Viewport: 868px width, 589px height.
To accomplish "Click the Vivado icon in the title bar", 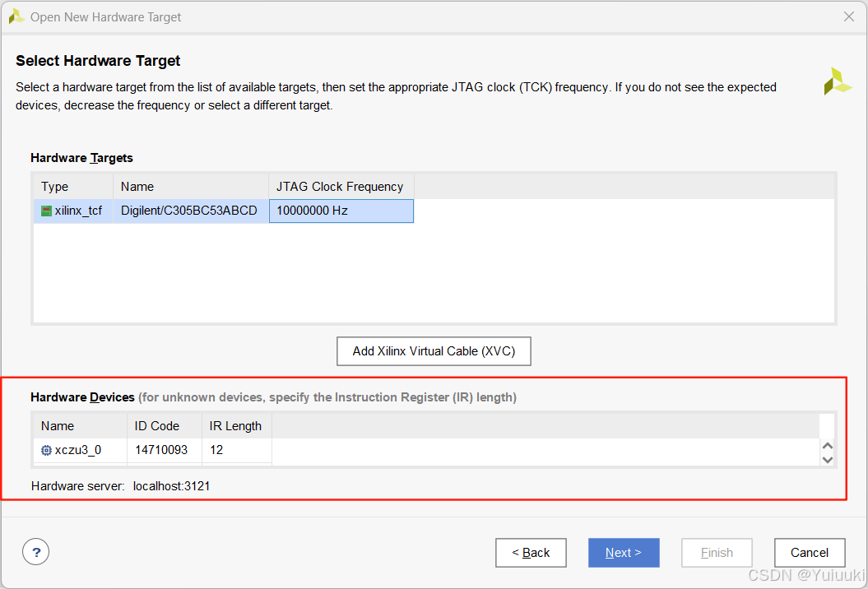I will [15, 16].
